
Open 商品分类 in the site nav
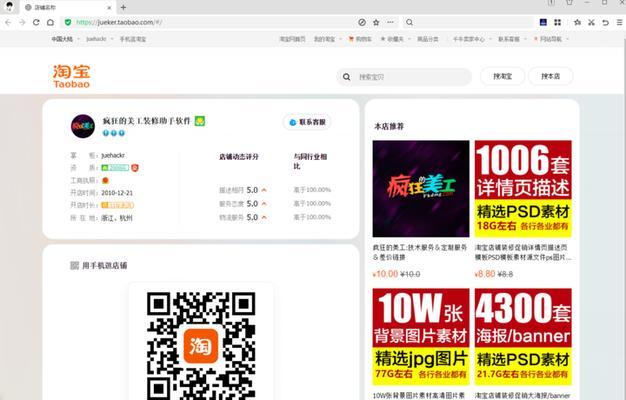pos(428,39)
